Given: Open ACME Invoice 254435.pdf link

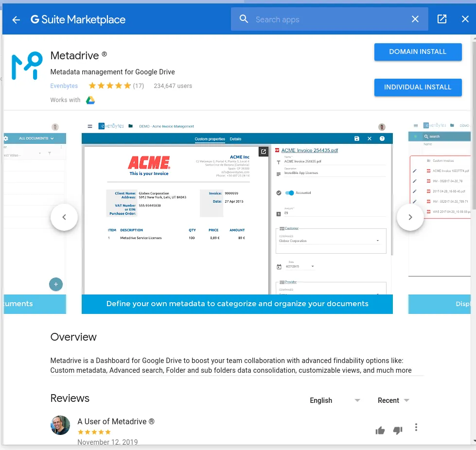Looking at the screenshot, I should (x=309, y=150).
